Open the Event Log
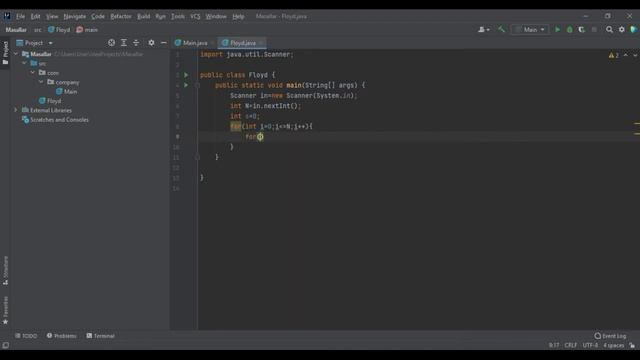 [610, 336]
